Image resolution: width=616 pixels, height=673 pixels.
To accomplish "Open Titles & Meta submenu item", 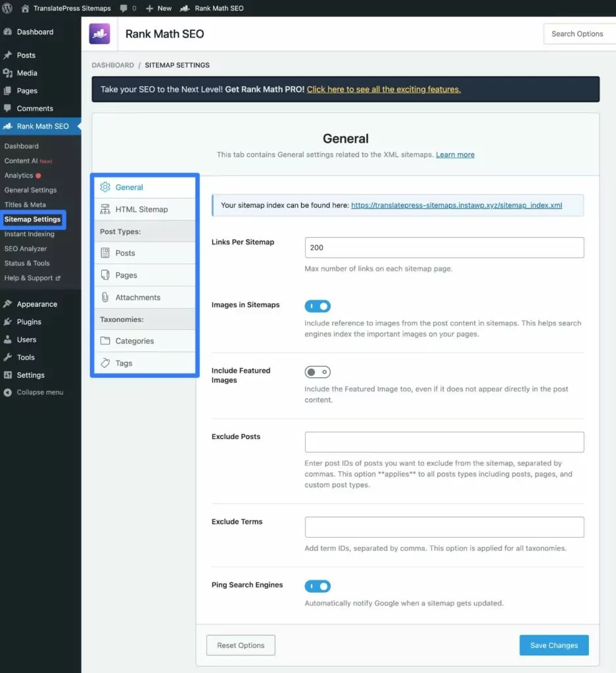I will (25, 205).
